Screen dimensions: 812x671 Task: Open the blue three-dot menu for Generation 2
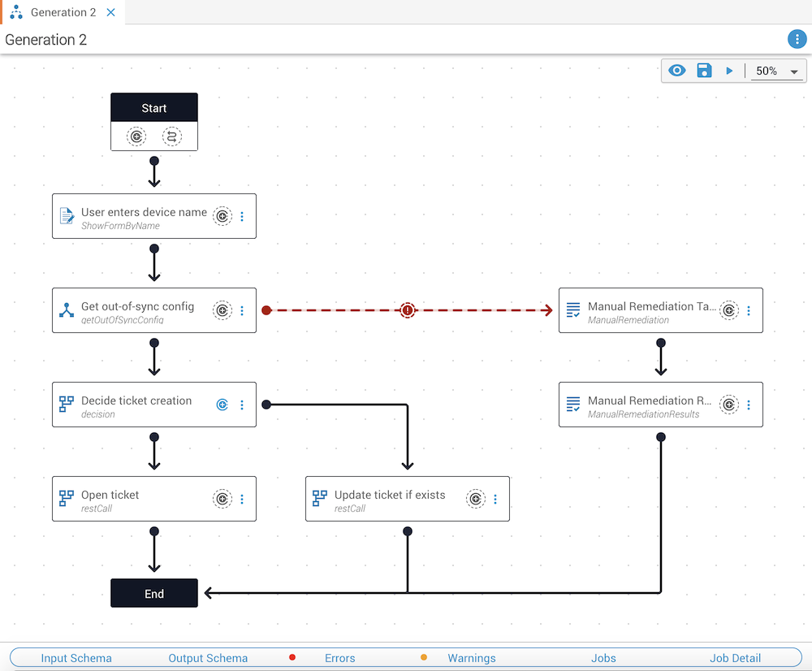point(797,39)
